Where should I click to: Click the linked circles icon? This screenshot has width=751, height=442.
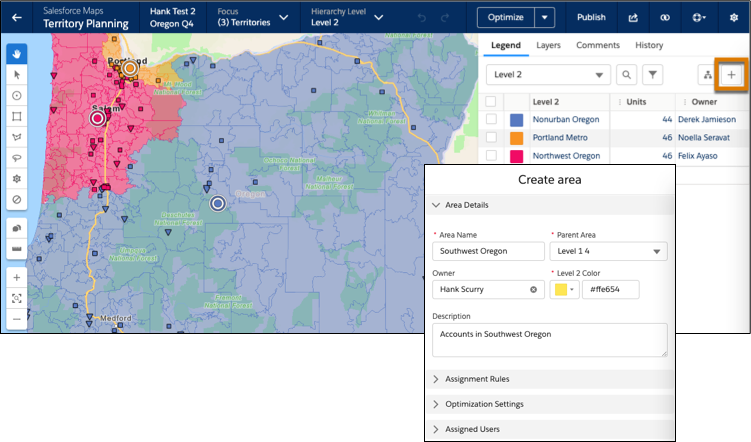pyautogui.click(x=665, y=18)
